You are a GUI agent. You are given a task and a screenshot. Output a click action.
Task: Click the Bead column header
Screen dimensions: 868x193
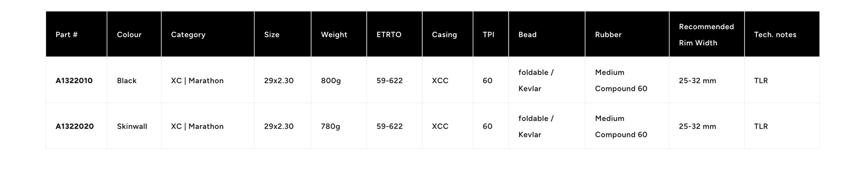(x=527, y=35)
